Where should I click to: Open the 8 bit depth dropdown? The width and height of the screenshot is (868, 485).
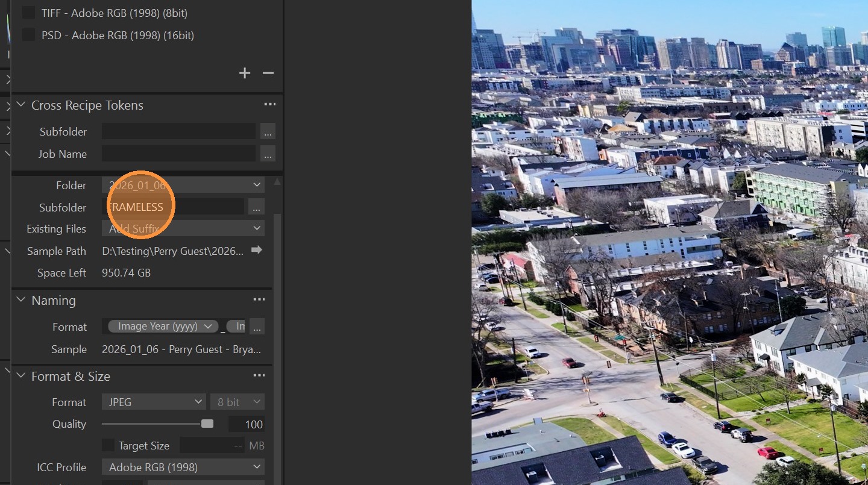[x=237, y=402]
